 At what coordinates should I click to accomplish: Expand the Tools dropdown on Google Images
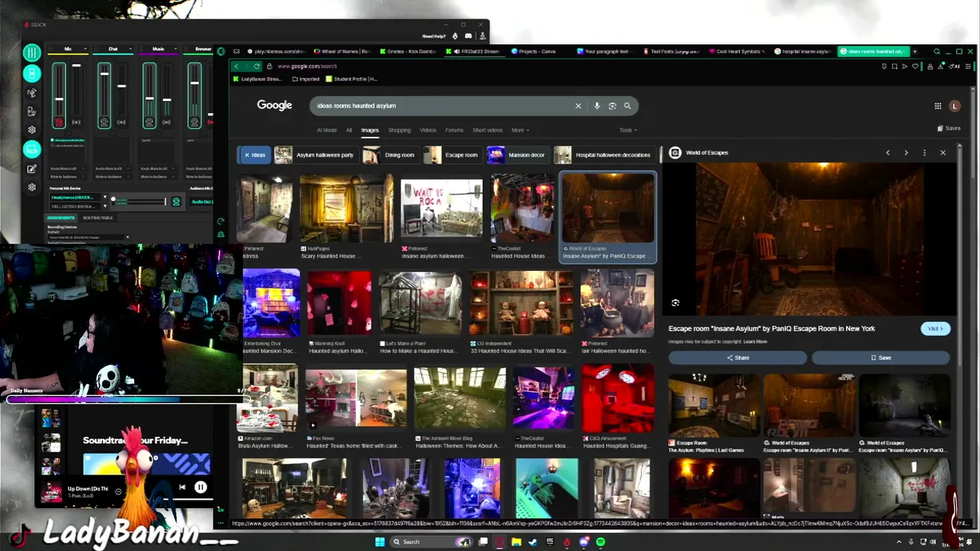click(628, 130)
